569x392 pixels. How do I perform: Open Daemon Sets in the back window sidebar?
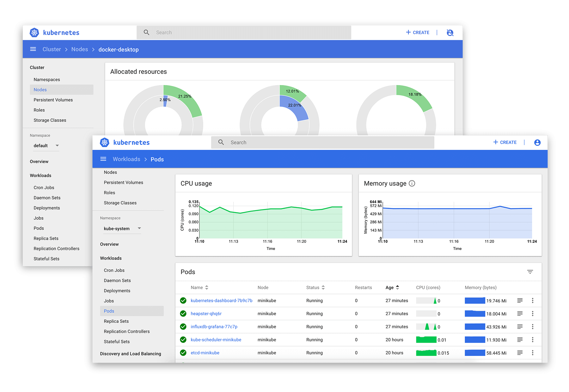[x=47, y=198]
